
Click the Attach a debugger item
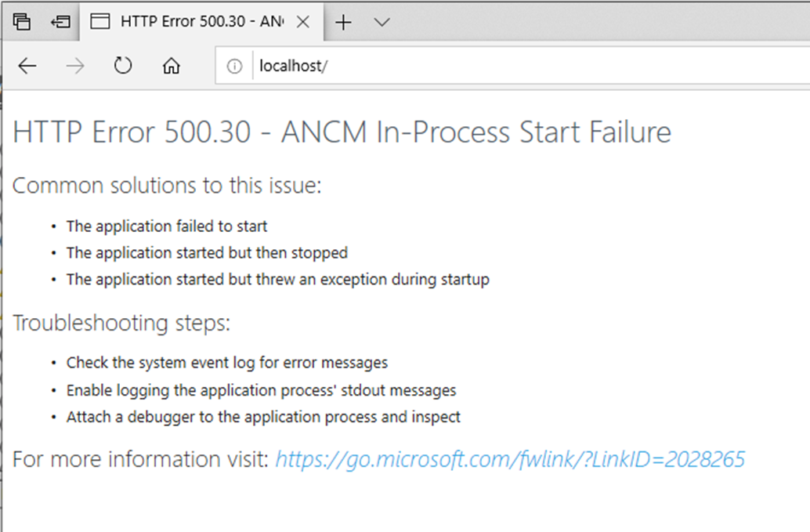point(263,417)
